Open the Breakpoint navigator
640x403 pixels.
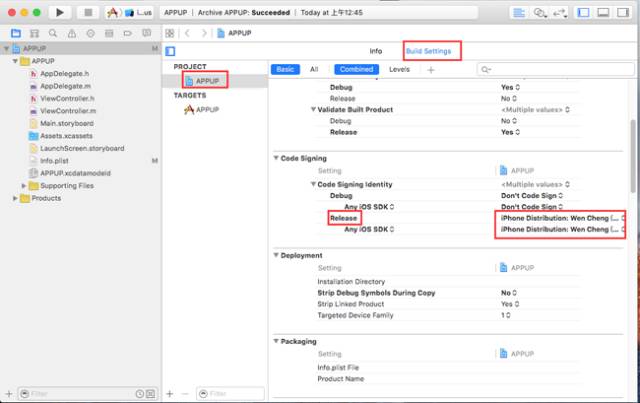pos(128,33)
